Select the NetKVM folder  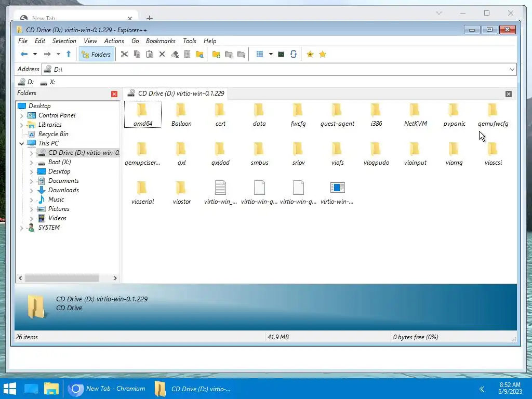(x=415, y=115)
